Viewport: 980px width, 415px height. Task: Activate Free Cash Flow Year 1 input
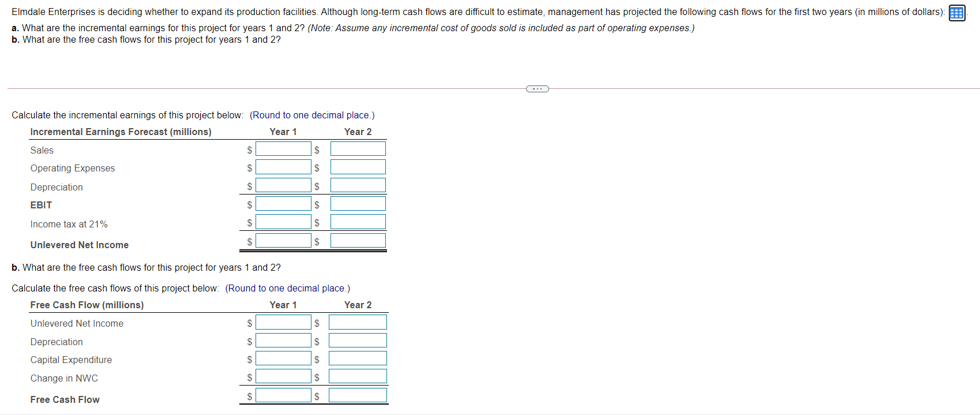tap(283, 395)
